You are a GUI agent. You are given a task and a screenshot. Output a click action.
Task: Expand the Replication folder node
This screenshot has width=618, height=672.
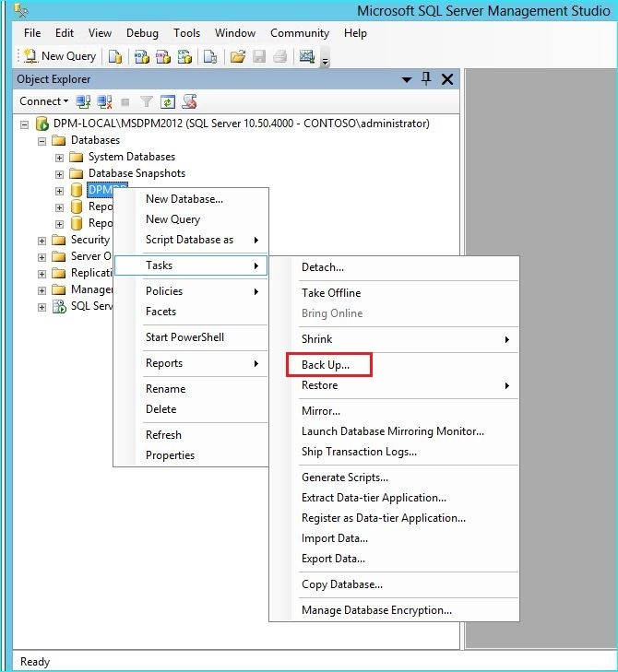pos(42,274)
